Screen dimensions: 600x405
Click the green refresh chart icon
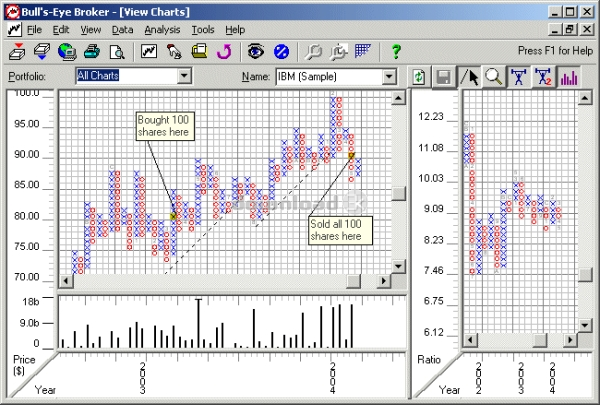click(421, 77)
